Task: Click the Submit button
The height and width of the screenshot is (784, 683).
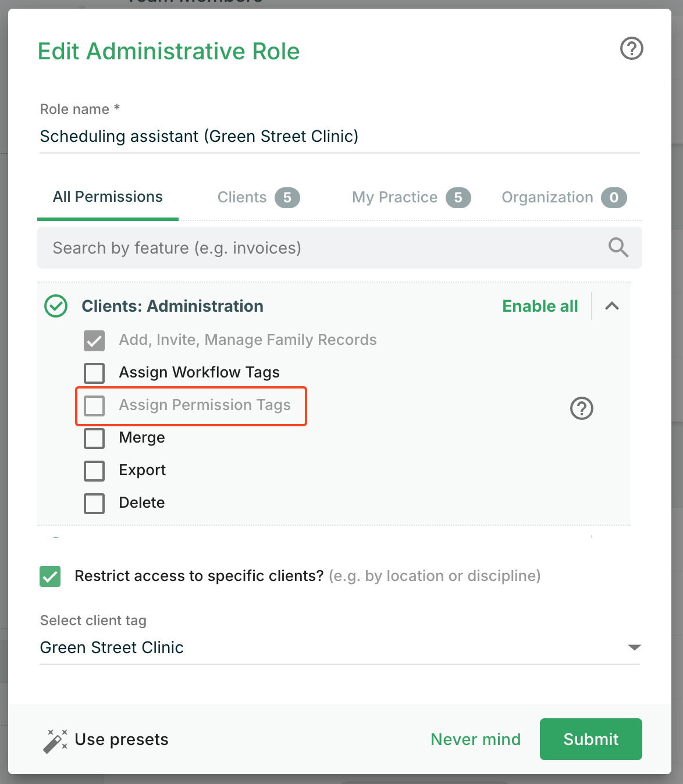Action: click(x=591, y=739)
